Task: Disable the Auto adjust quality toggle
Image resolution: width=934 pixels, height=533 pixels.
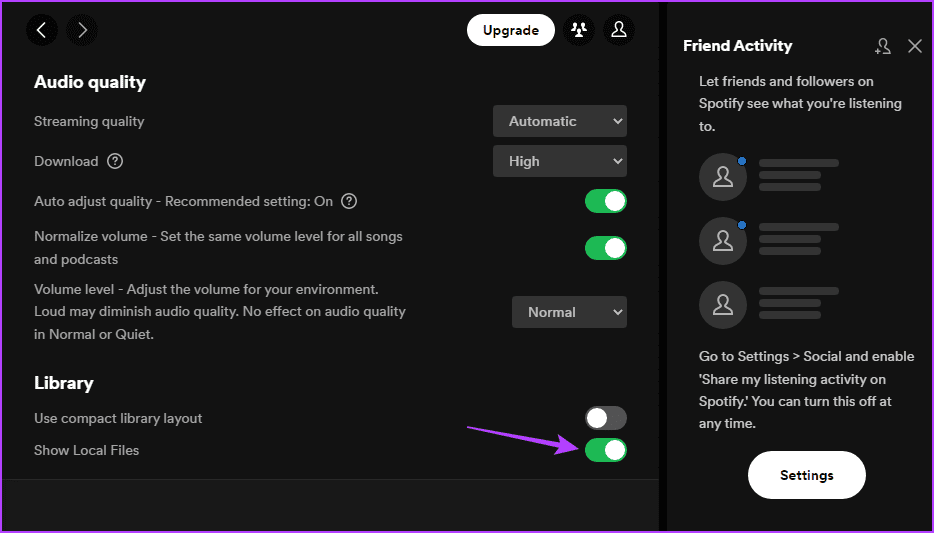Action: coord(606,201)
